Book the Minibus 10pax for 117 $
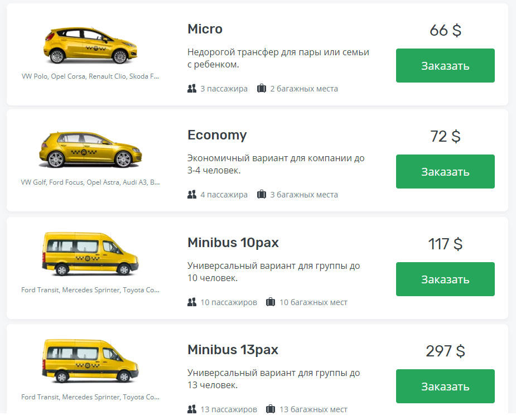516x420 pixels. coord(445,279)
